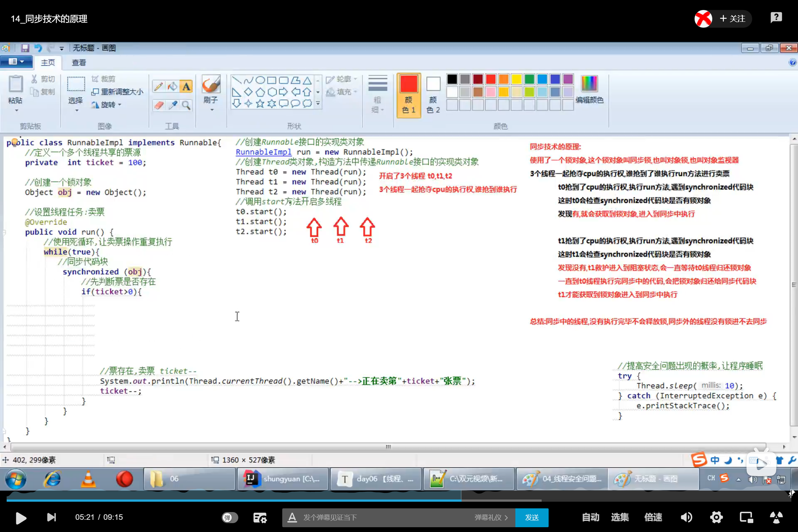Pick the purple color swatch in the top row

click(568, 79)
